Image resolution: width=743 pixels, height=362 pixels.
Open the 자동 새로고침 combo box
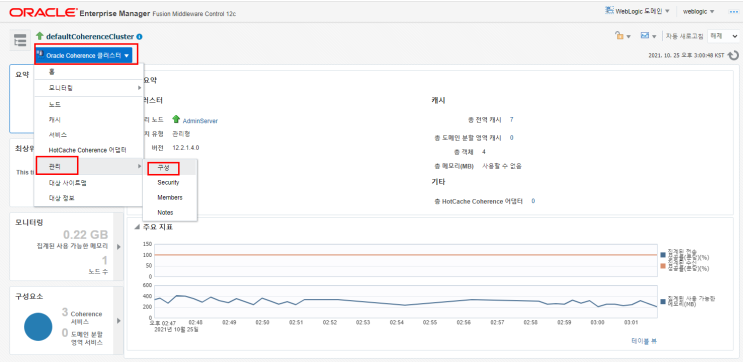(x=723, y=36)
